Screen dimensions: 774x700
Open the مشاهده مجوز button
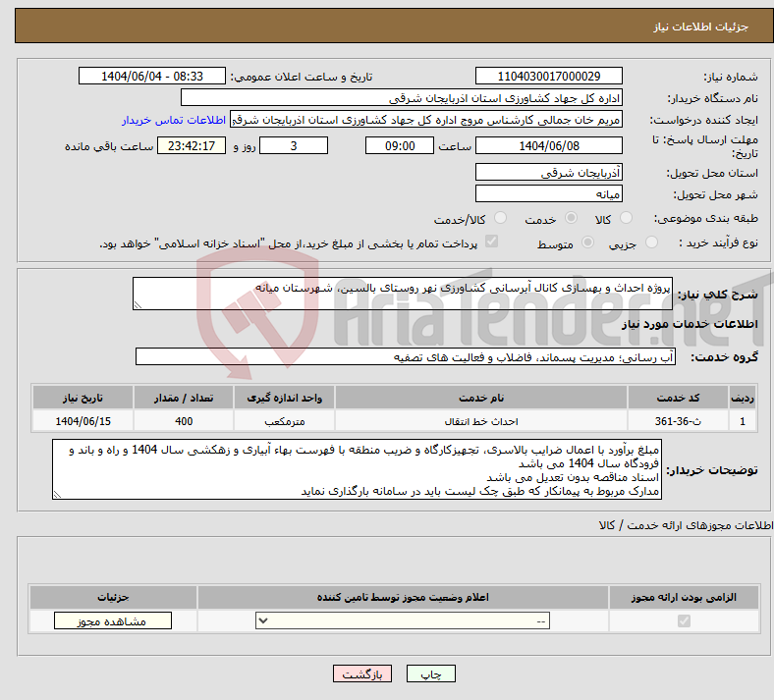pyautogui.click(x=113, y=621)
